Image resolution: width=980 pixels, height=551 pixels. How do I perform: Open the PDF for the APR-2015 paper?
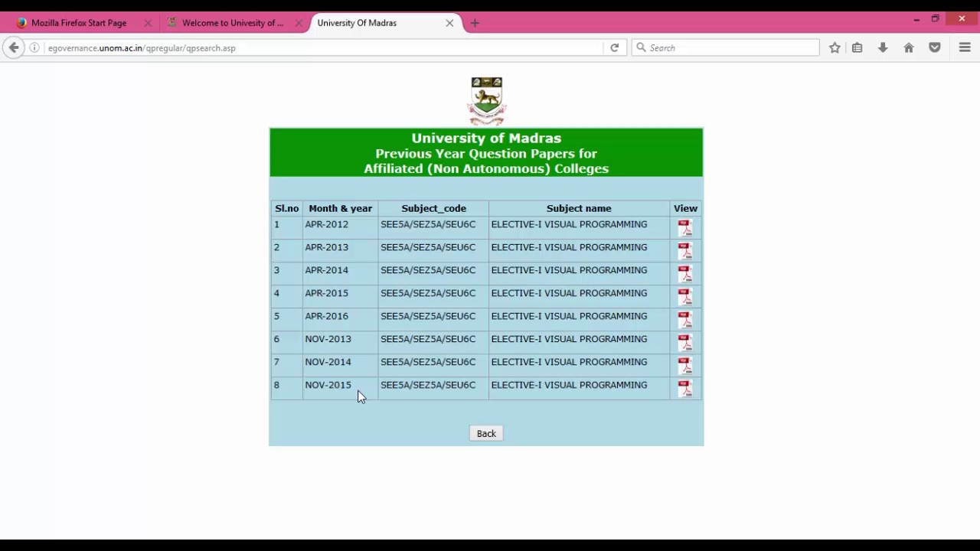(685, 297)
